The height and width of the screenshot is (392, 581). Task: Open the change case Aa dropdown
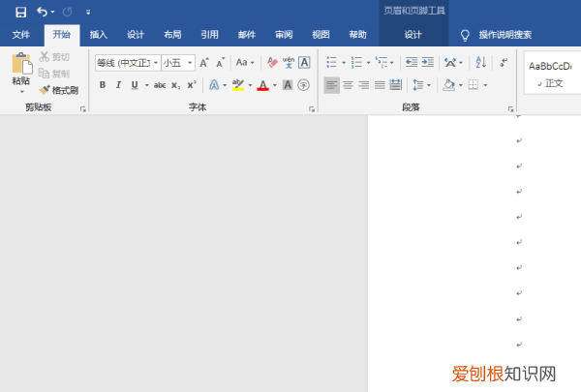[245, 63]
